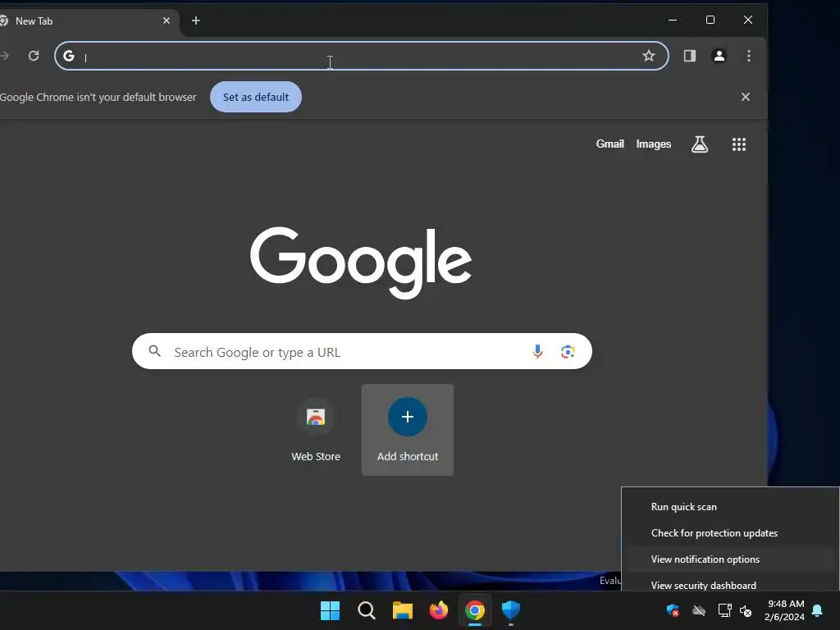Open the Chrome side panel icon
The image size is (840, 630).
(689, 56)
